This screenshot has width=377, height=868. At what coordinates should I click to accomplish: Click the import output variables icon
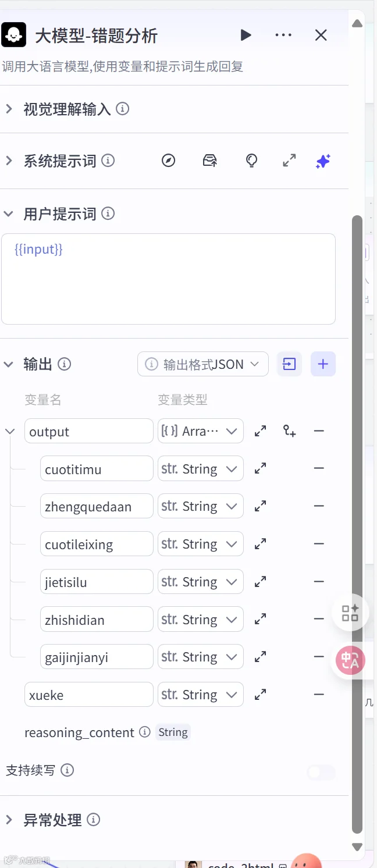pos(289,364)
